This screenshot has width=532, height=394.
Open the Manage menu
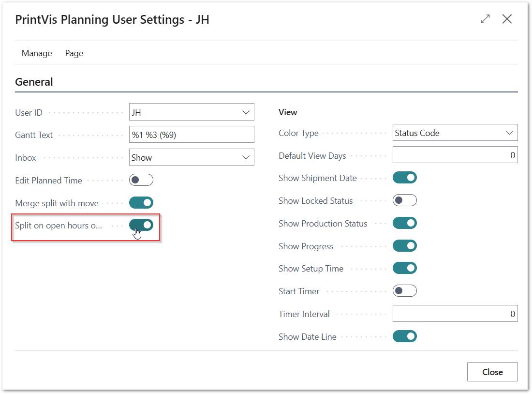tap(37, 53)
